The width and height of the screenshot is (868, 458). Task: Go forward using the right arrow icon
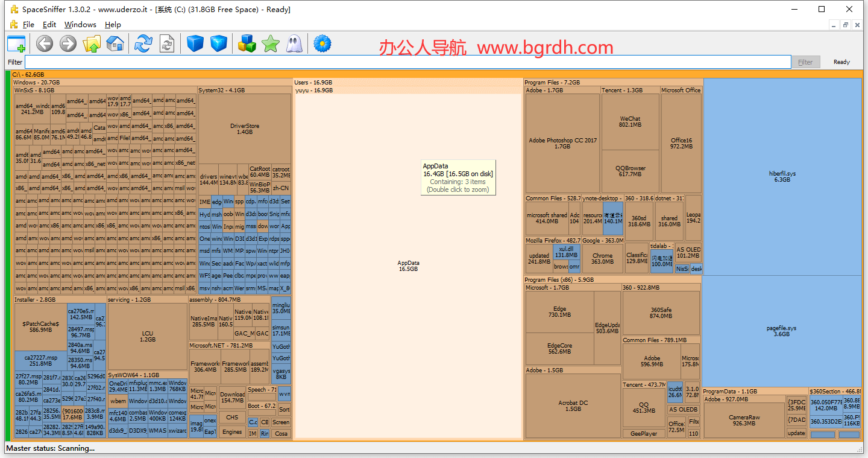pyautogui.click(x=68, y=43)
